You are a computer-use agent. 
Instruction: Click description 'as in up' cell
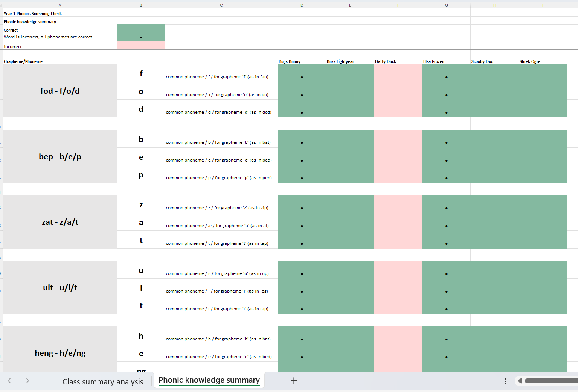click(x=221, y=270)
